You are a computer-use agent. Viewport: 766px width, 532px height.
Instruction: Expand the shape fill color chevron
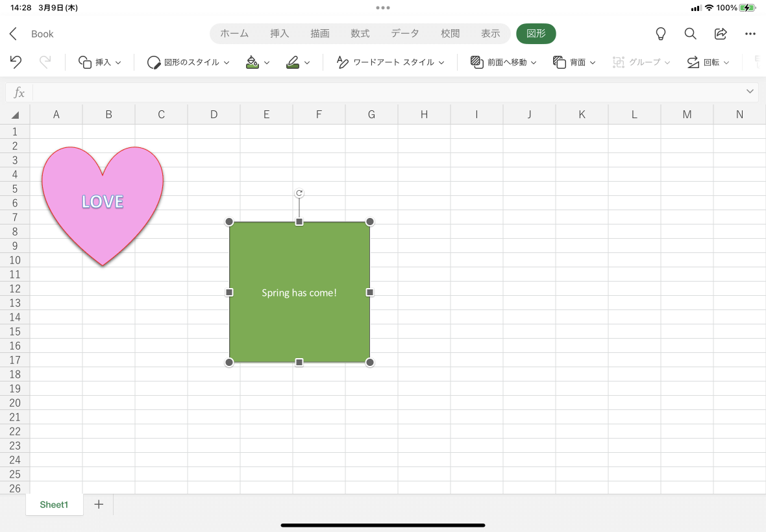pos(267,62)
